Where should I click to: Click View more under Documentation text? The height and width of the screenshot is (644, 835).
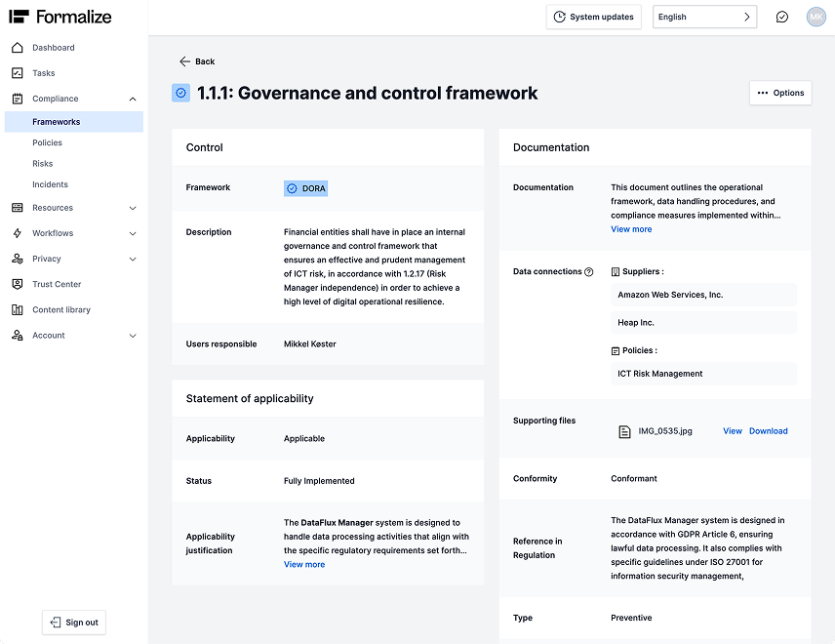[631, 229]
